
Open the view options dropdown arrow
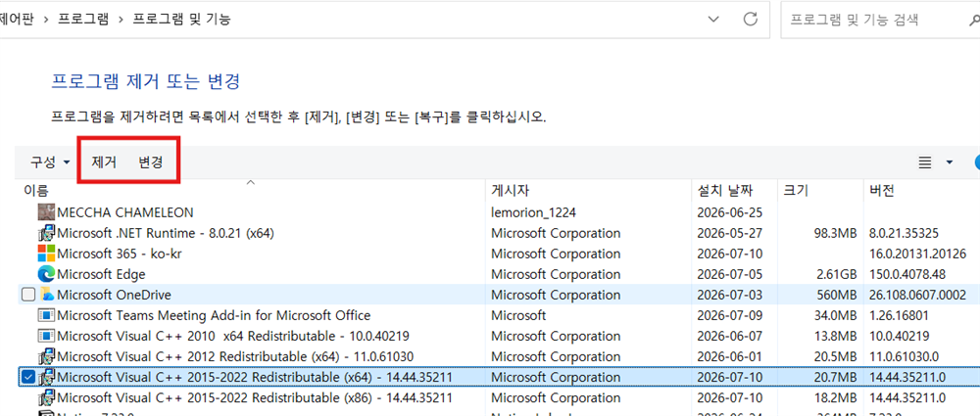tap(950, 162)
